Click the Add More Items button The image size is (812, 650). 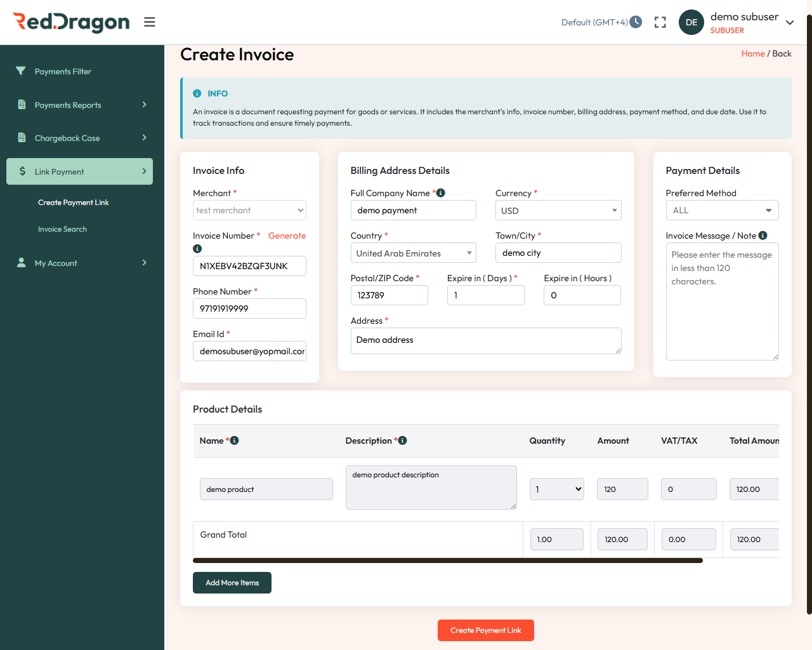[x=232, y=582]
